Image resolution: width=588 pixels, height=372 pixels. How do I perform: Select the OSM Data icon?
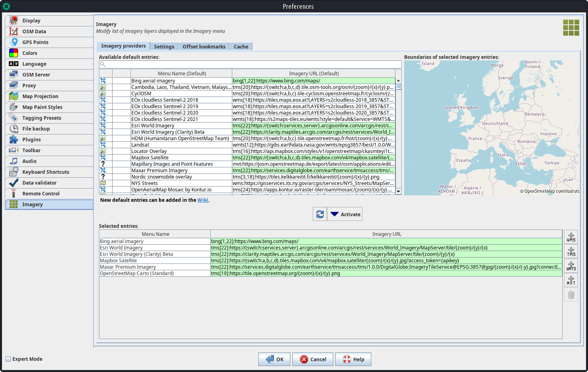[x=14, y=31]
